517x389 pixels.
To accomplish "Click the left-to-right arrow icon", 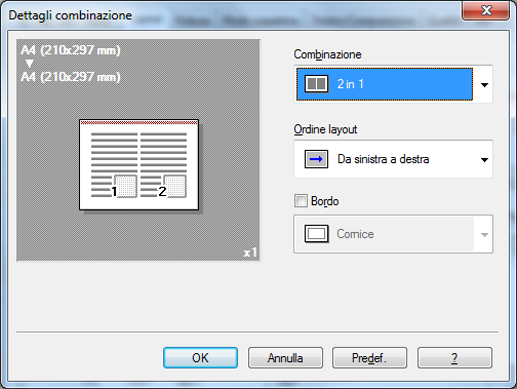I will [316, 159].
